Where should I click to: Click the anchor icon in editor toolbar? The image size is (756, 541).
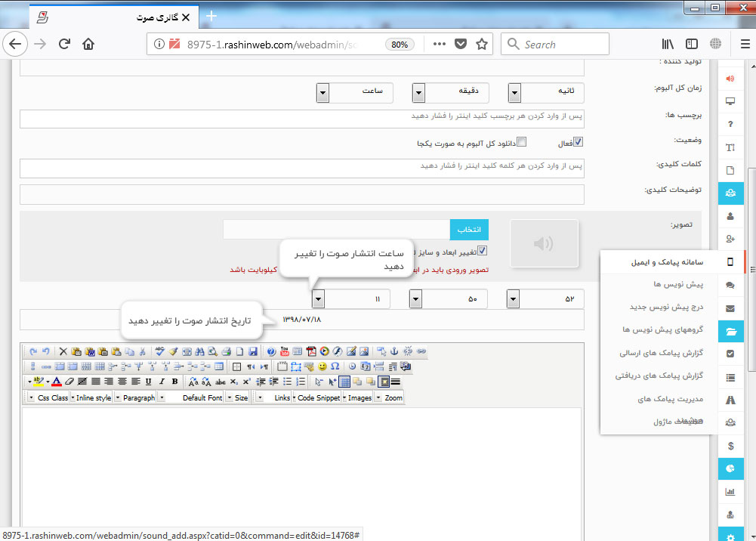(x=394, y=351)
